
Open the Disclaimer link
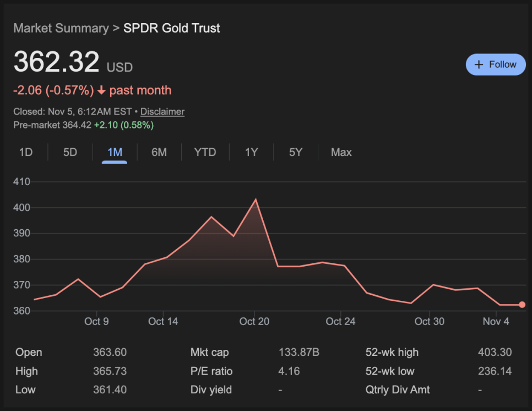click(x=162, y=111)
